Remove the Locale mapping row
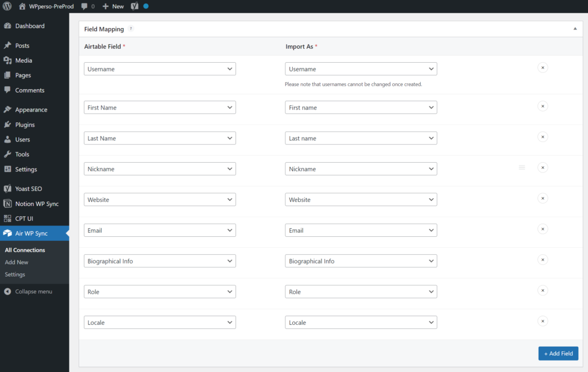The image size is (588, 372). click(x=543, y=321)
